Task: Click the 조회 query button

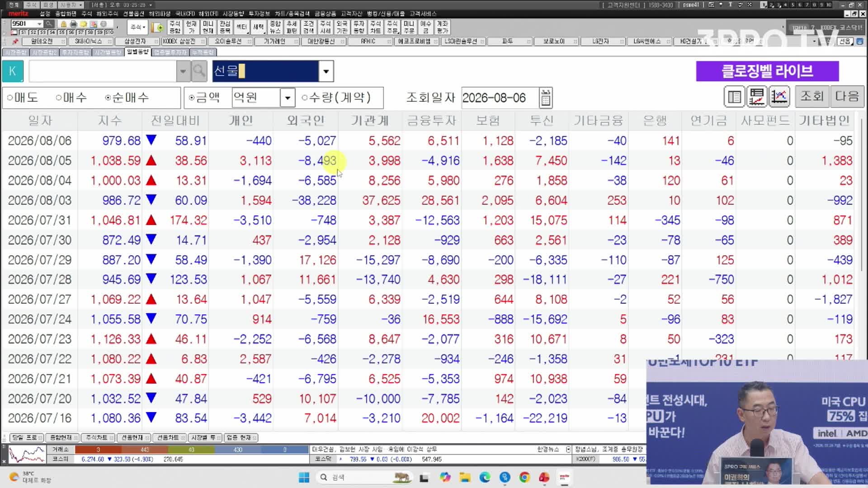Action: point(812,97)
